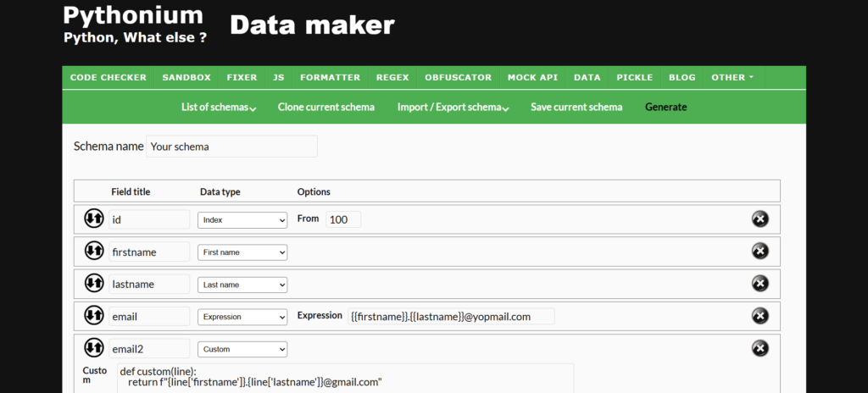Click the reorder arrows icon for firstname row

(x=93, y=251)
